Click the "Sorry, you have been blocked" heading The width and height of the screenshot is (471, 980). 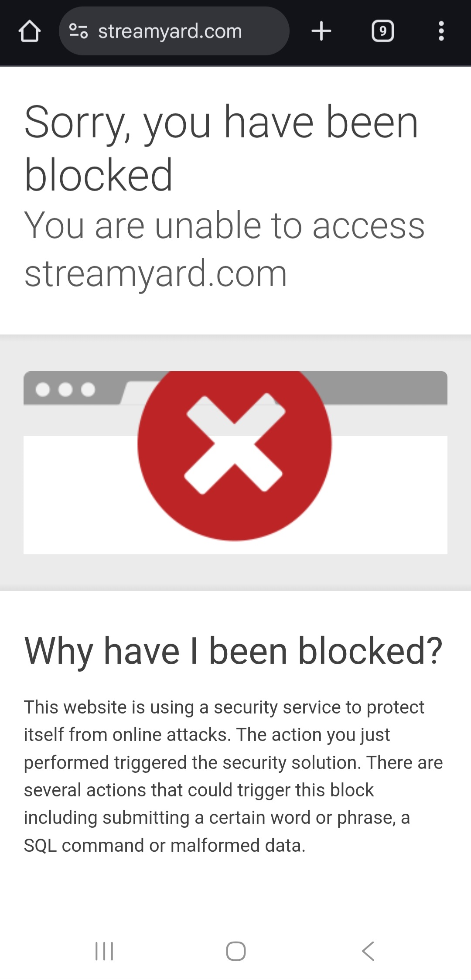221,148
